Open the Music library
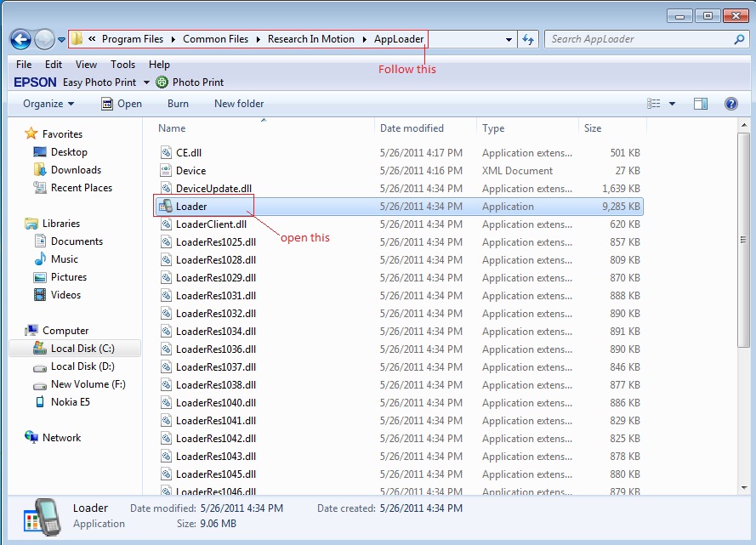Image resolution: width=756 pixels, height=545 pixels. click(64, 258)
